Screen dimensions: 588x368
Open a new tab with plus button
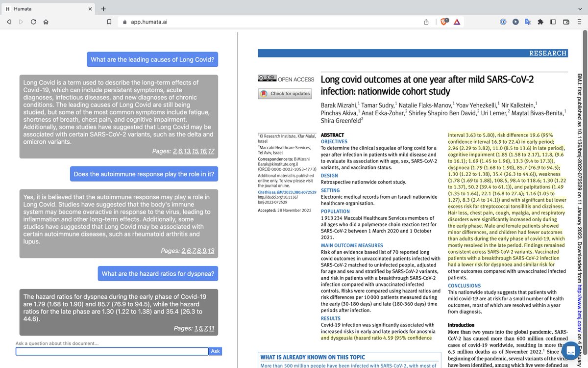click(103, 8)
